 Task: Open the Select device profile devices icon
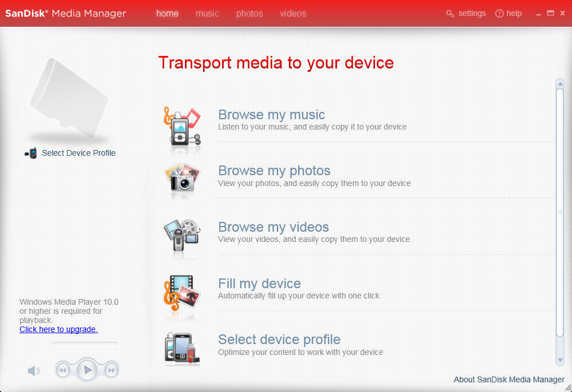coord(182,348)
